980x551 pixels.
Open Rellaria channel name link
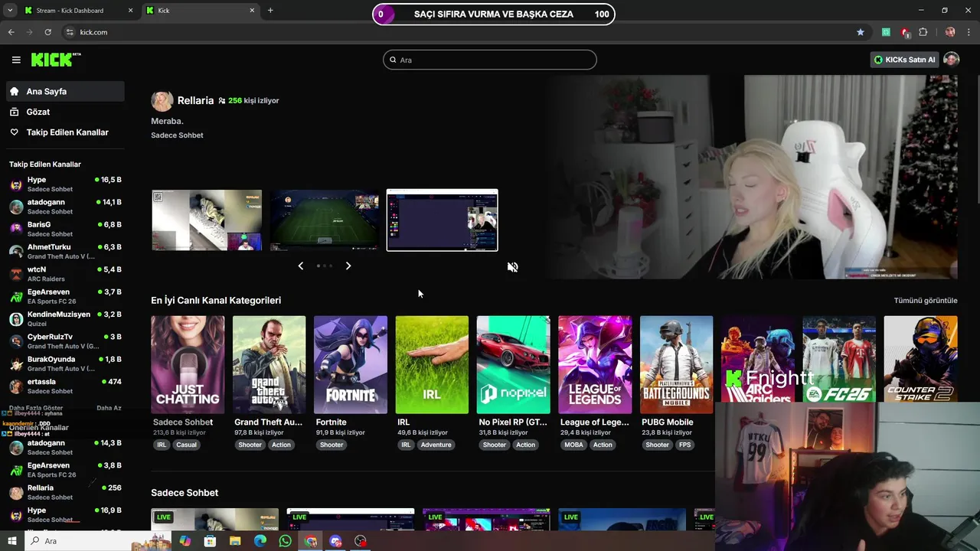coord(195,100)
